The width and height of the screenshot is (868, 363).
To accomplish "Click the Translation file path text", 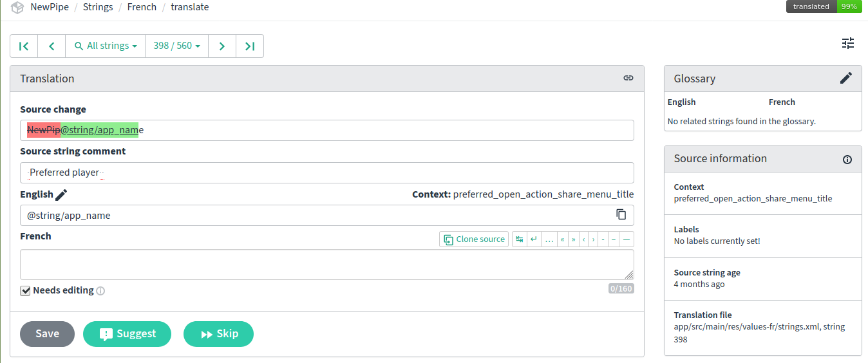I will click(x=759, y=333).
